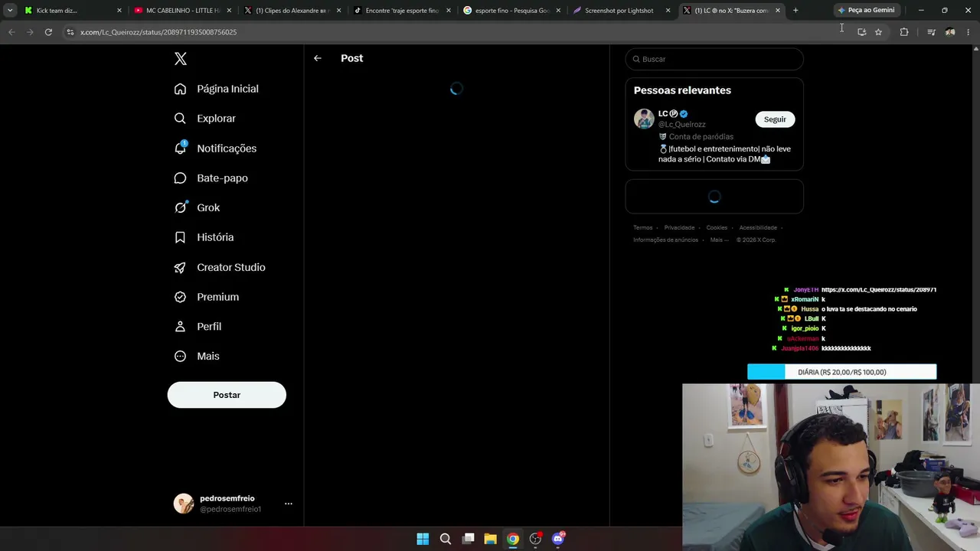Bookmark this page with star icon
980x551 pixels.
coord(878,32)
